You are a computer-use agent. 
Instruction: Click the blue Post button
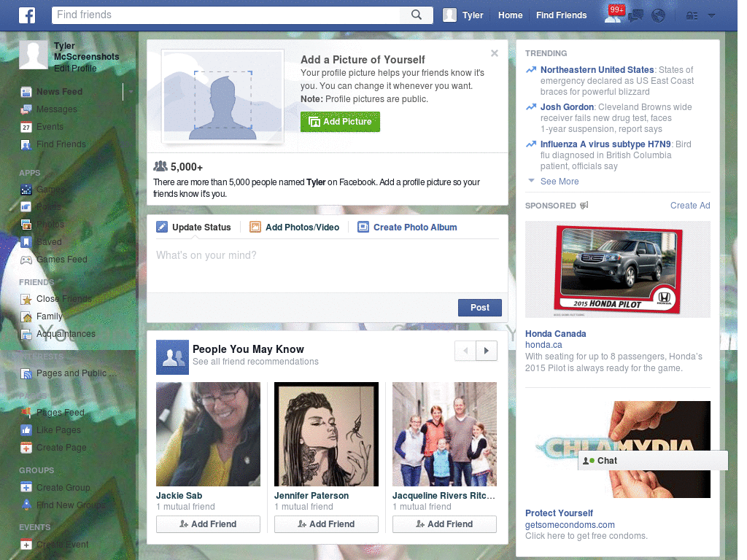coord(480,308)
